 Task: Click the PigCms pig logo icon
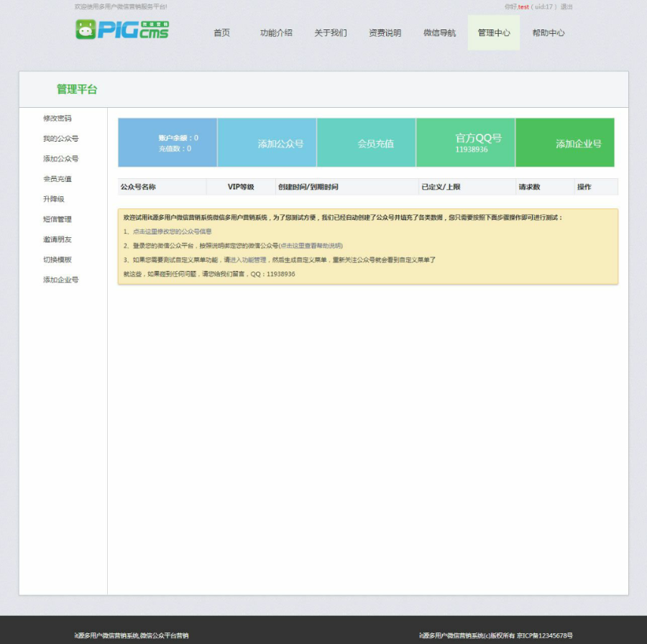click(x=86, y=29)
